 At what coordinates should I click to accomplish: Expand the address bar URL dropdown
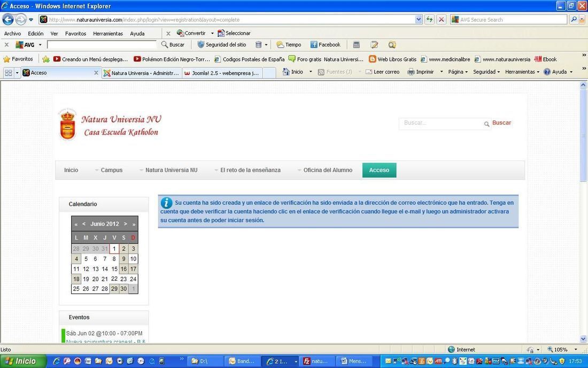tap(419, 19)
